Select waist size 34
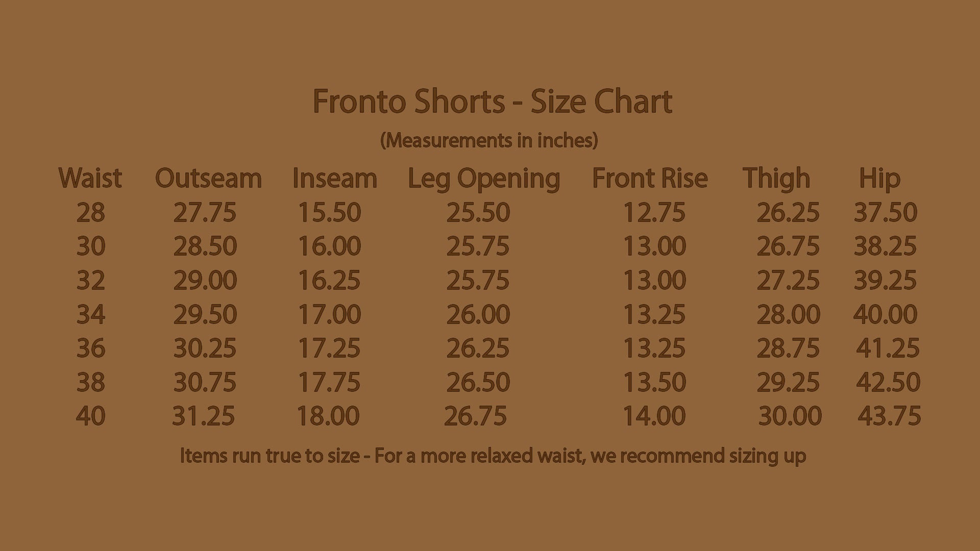The image size is (980, 551). 91,314
